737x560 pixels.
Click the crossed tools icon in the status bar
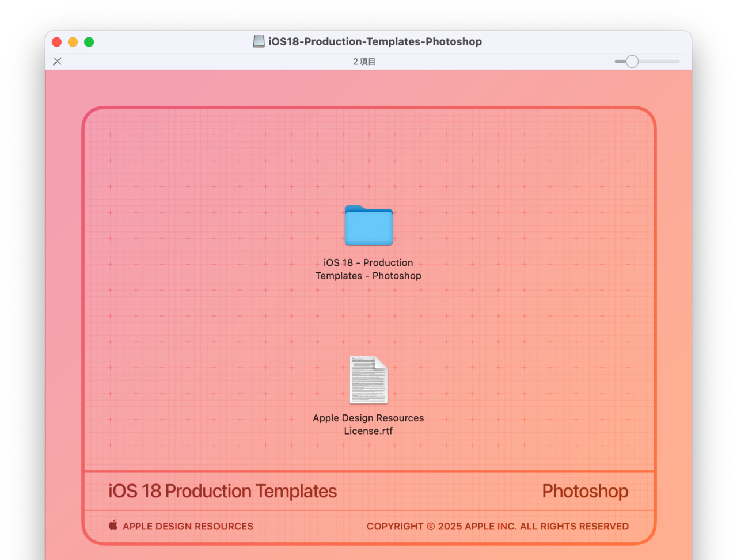57,61
